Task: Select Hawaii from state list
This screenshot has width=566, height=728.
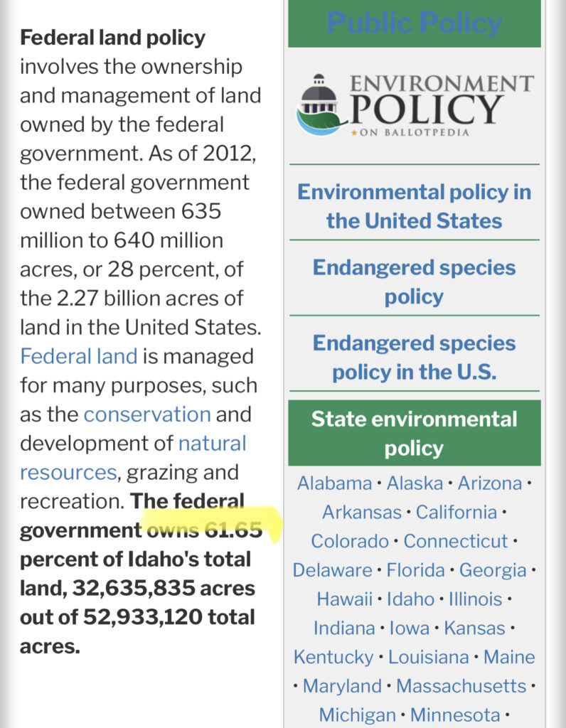Action: point(345,599)
